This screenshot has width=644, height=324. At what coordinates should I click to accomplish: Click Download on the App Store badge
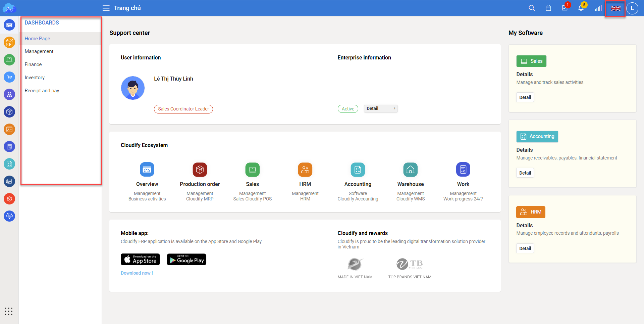140,260
